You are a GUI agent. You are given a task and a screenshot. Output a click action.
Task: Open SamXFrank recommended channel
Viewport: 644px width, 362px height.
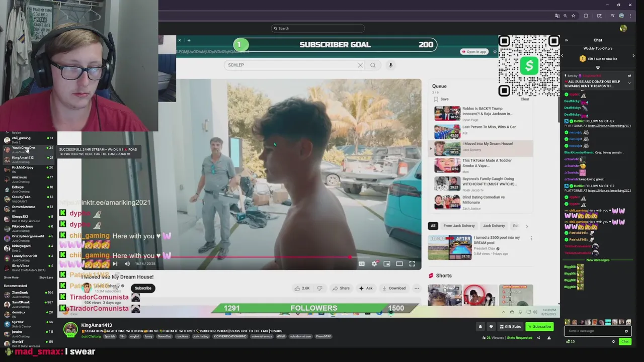point(28,304)
